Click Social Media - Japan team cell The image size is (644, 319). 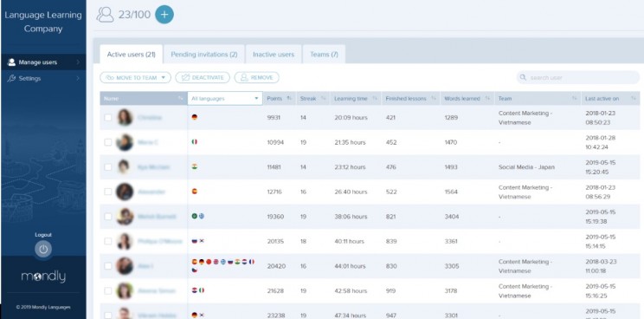[526, 167]
